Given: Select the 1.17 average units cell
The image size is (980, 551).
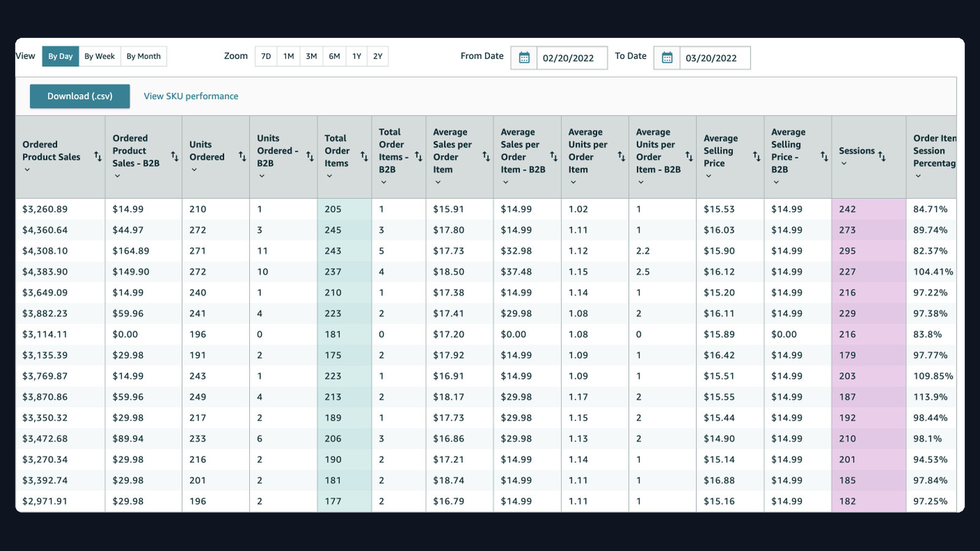Looking at the screenshot, I should coord(578,397).
